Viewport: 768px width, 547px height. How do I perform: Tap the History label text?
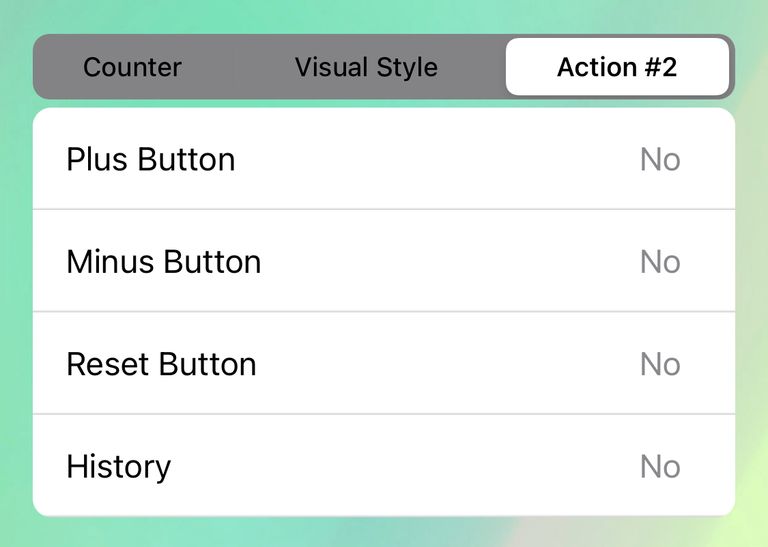click(119, 467)
